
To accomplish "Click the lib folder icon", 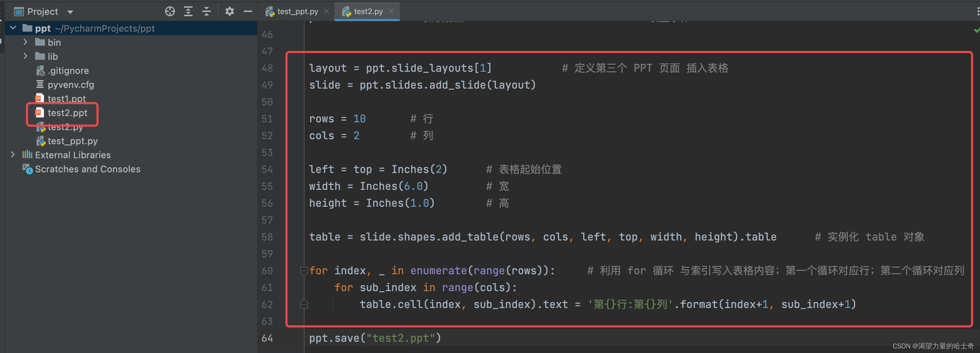I will pyautogui.click(x=40, y=56).
